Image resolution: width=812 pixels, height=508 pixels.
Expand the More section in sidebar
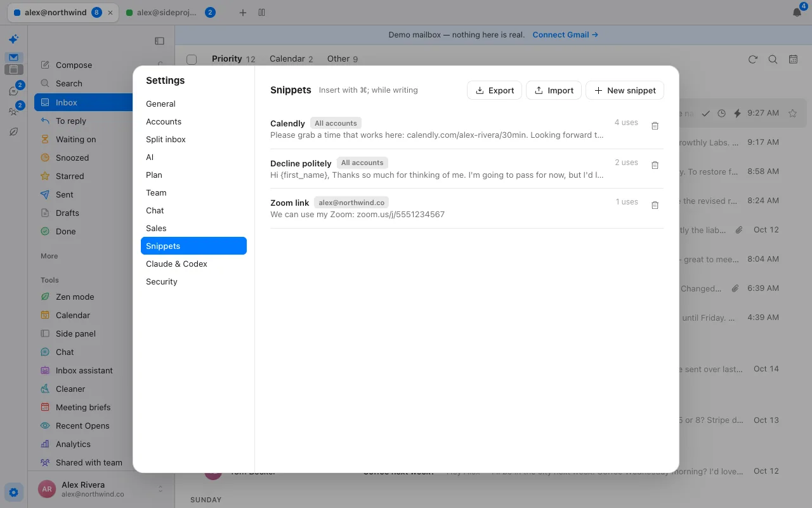(49, 256)
